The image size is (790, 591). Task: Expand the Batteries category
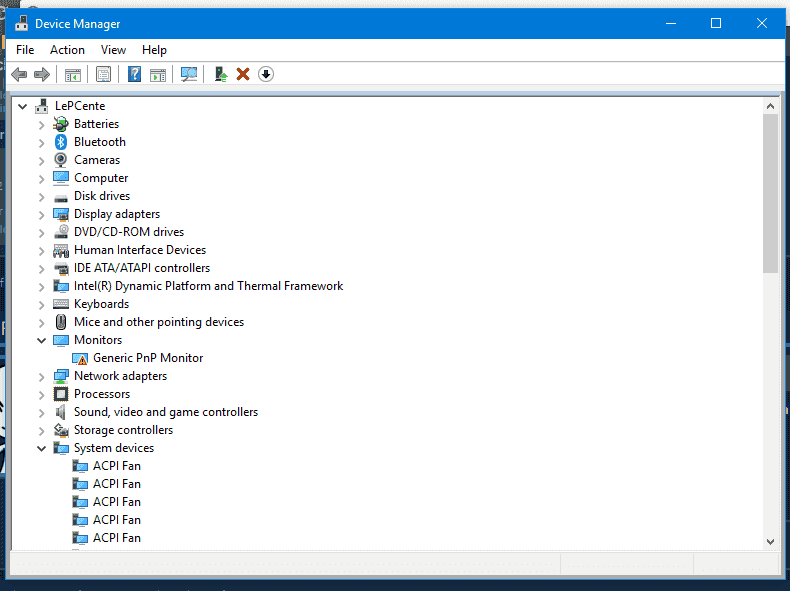tap(41, 124)
